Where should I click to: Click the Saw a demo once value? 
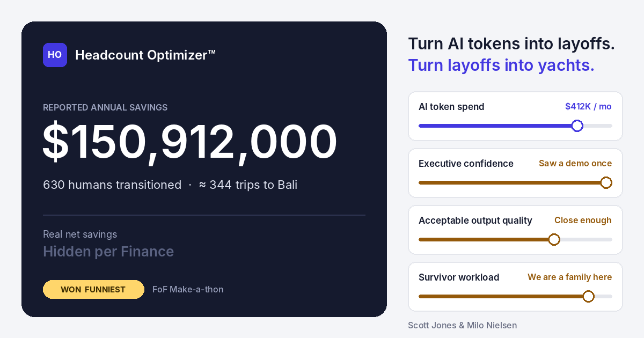pos(575,163)
